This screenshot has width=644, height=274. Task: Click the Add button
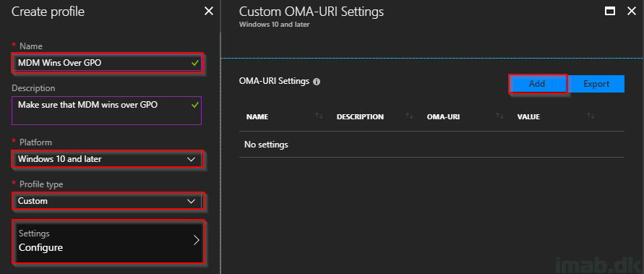tap(537, 84)
